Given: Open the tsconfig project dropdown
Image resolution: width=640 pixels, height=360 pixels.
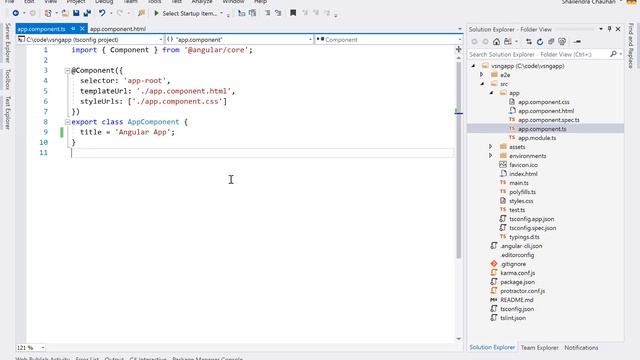Looking at the screenshot, I should (160, 40).
